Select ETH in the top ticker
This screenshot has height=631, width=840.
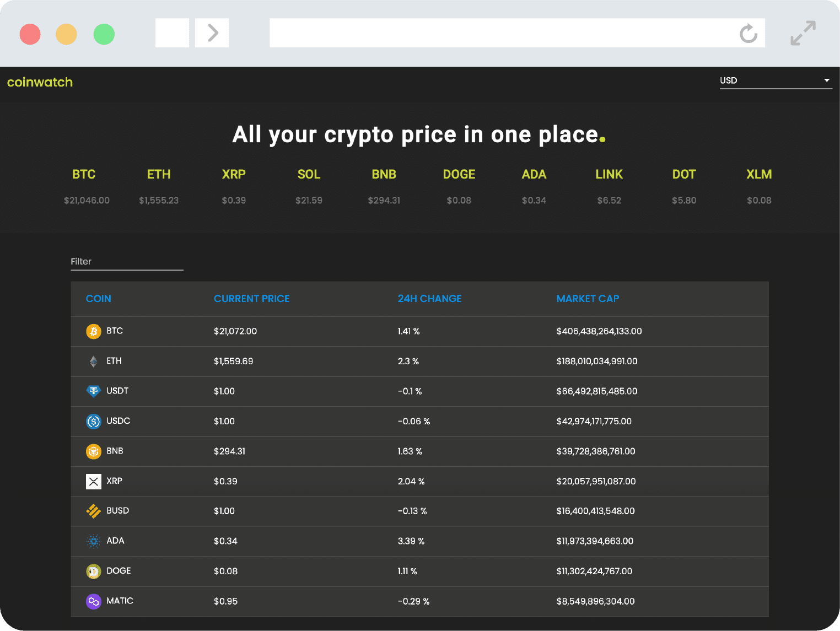(159, 174)
